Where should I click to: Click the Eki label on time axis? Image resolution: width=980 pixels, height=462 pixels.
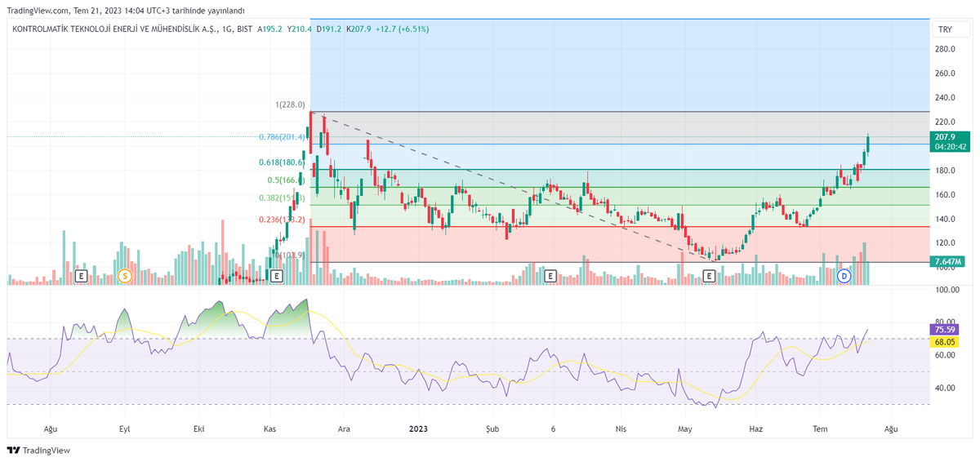198,428
